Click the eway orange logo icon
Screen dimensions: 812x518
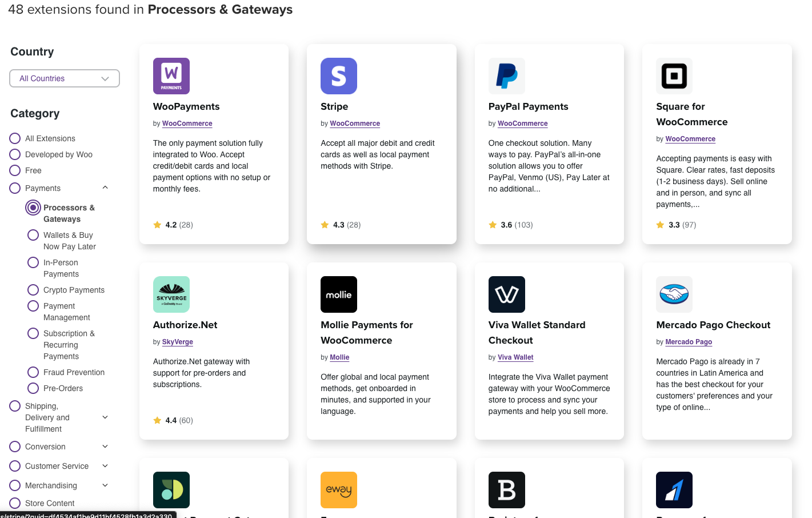(339, 490)
